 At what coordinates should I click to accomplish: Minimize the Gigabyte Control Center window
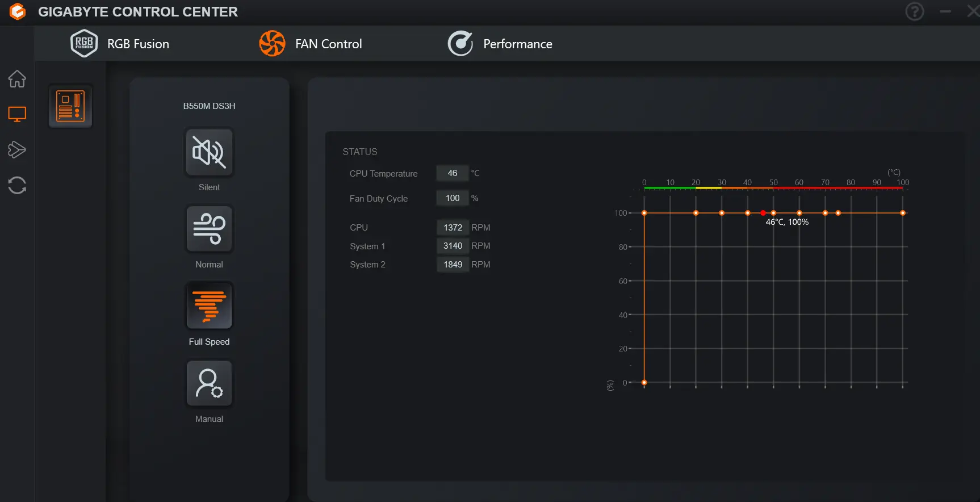coord(945,11)
